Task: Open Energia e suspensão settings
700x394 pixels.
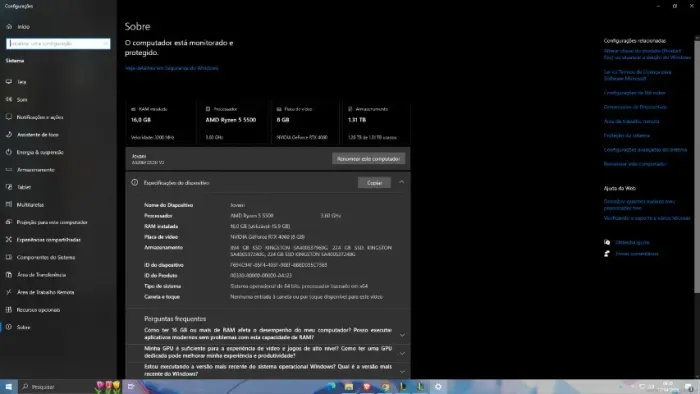Action: click(x=34, y=152)
